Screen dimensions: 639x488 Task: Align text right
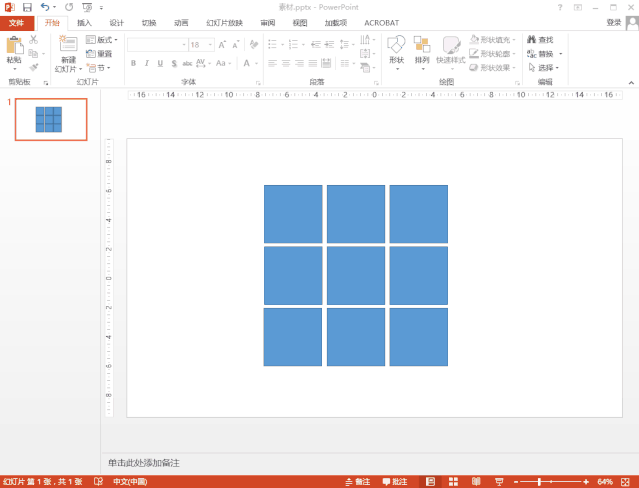pos(300,63)
